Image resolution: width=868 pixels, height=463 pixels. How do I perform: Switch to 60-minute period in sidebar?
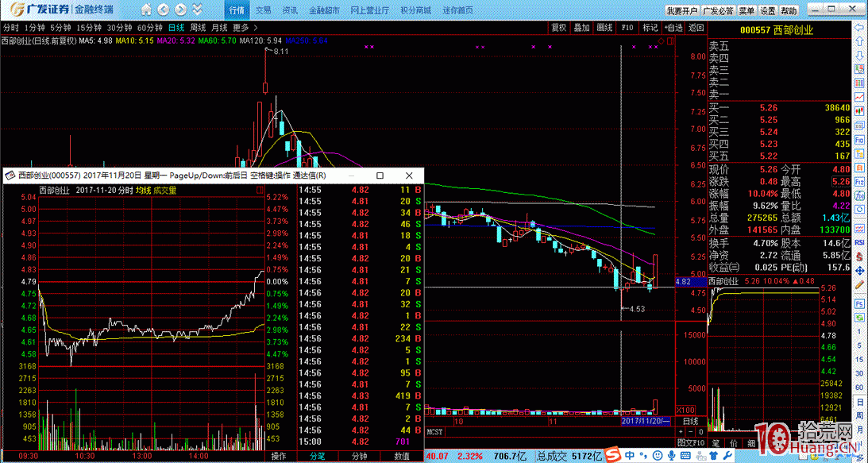pyautogui.click(x=859, y=387)
